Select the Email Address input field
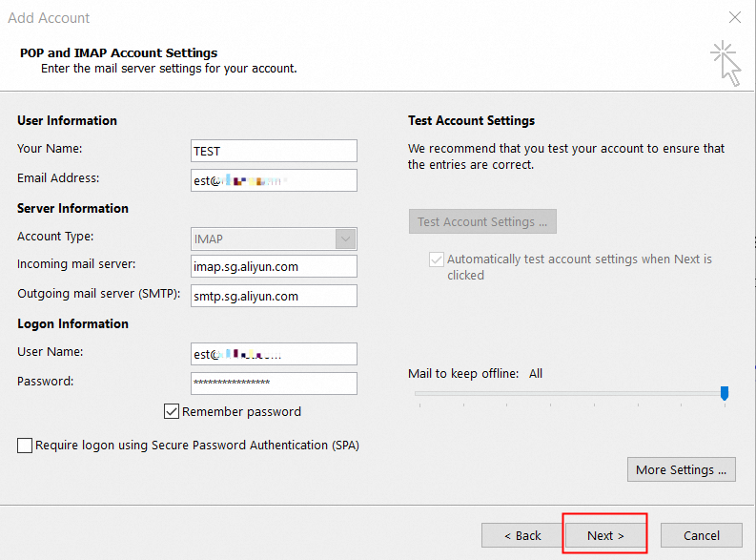This screenshot has width=756, height=560. click(274, 180)
